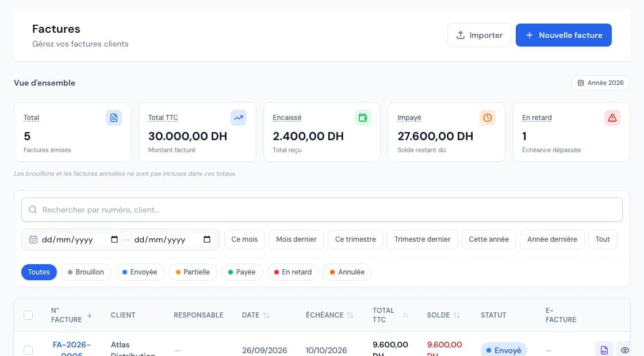Image resolution: width=644 pixels, height=356 pixels.
Task: Click the Importer button
Action: (x=480, y=35)
